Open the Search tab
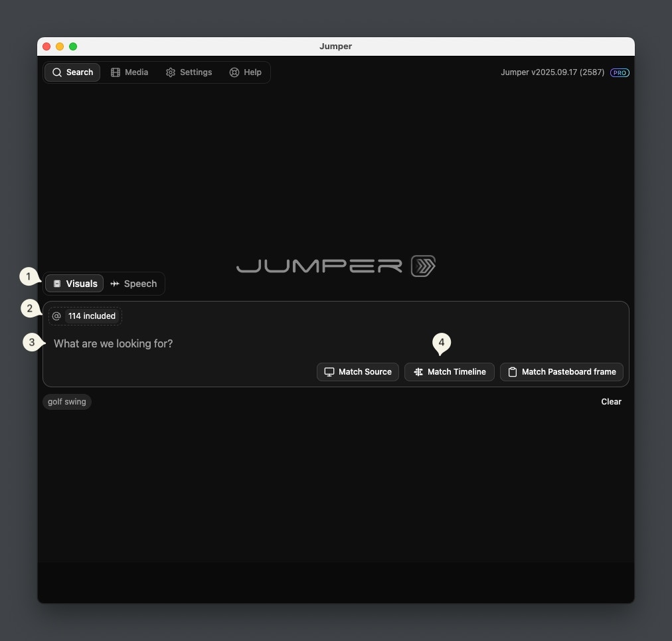The height and width of the screenshot is (641, 672). (x=72, y=72)
